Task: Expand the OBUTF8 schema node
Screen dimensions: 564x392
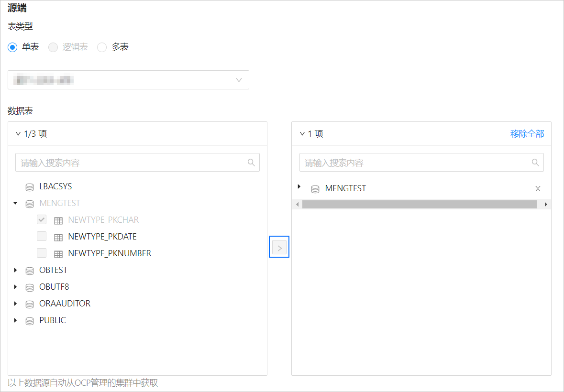Action: (x=15, y=287)
